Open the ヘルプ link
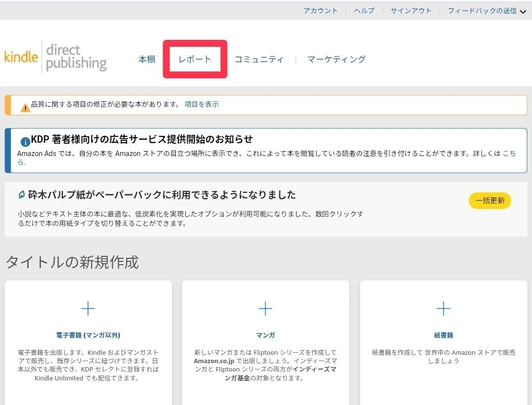532x405 pixels. pos(364,10)
